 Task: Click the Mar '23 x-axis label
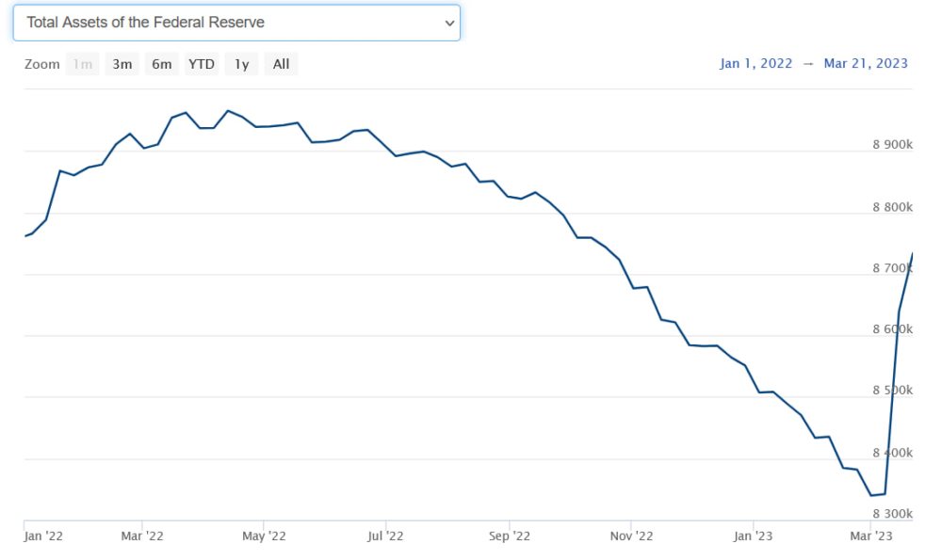point(871,536)
